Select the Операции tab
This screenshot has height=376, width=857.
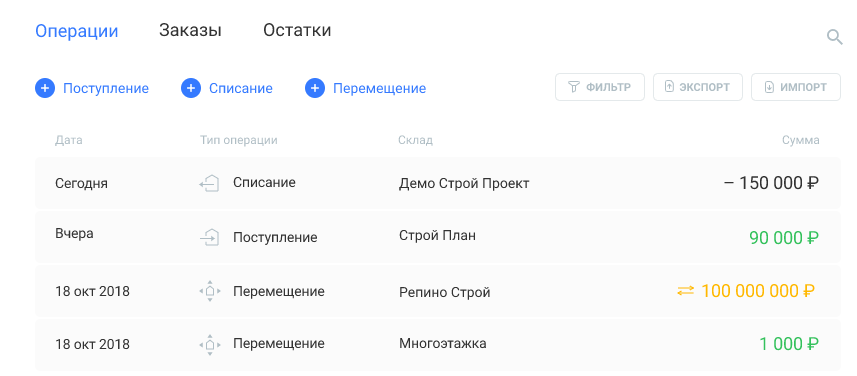77,31
